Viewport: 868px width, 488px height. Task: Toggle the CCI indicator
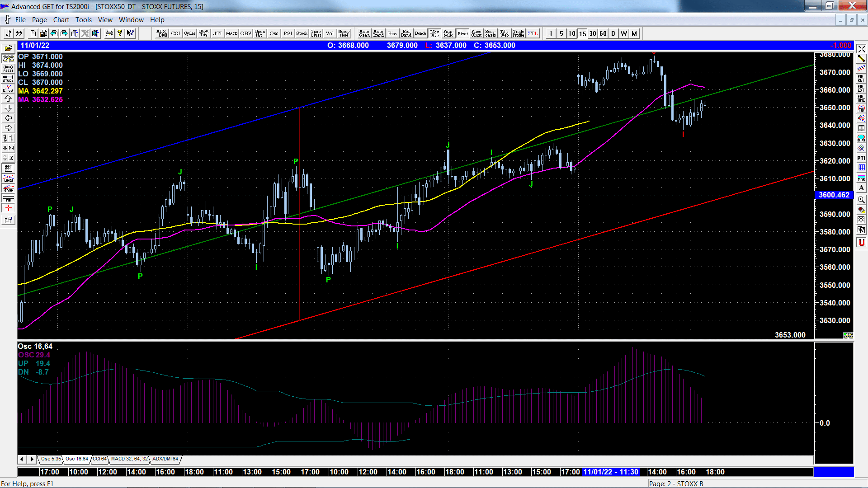(x=176, y=33)
